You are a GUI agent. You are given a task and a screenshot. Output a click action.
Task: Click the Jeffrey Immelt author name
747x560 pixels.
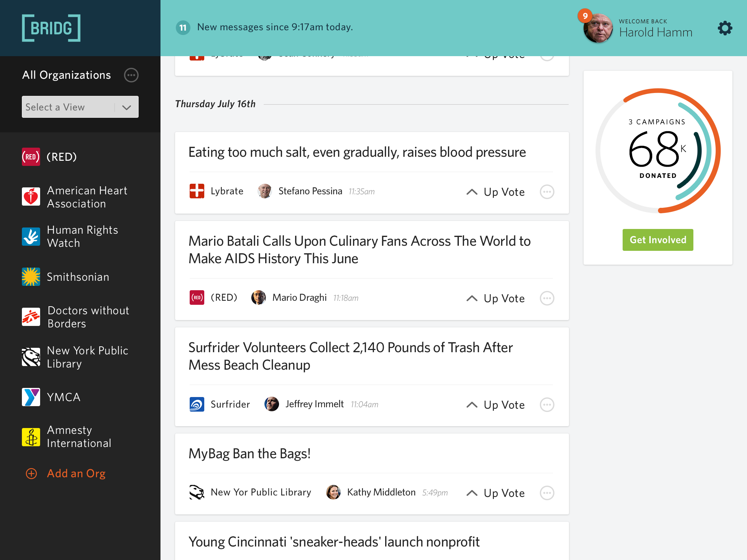(314, 404)
